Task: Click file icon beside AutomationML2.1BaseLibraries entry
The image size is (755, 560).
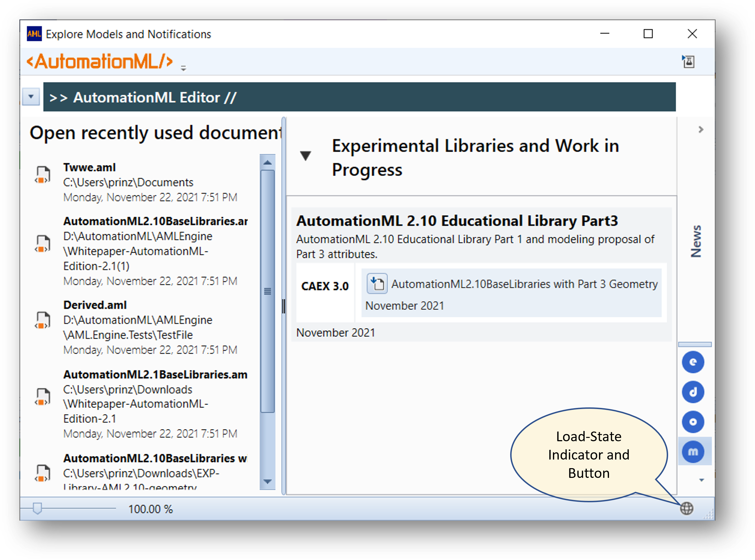Action: tap(42, 397)
